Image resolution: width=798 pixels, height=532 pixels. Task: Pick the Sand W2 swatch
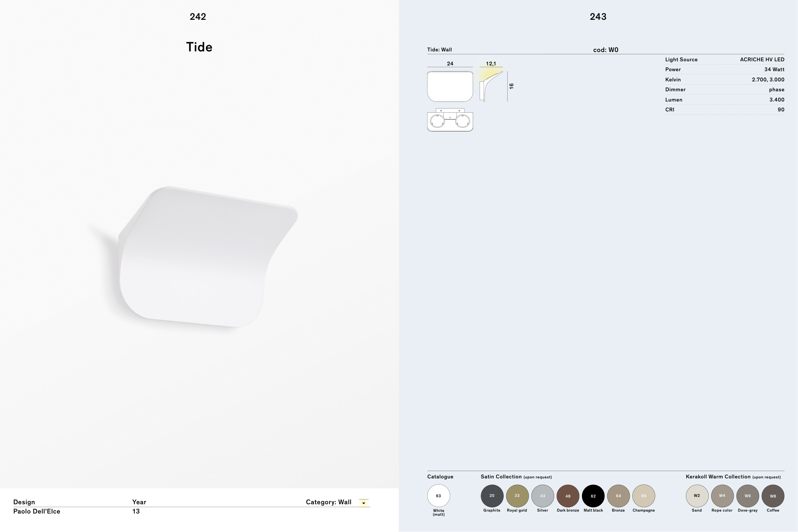(x=697, y=496)
